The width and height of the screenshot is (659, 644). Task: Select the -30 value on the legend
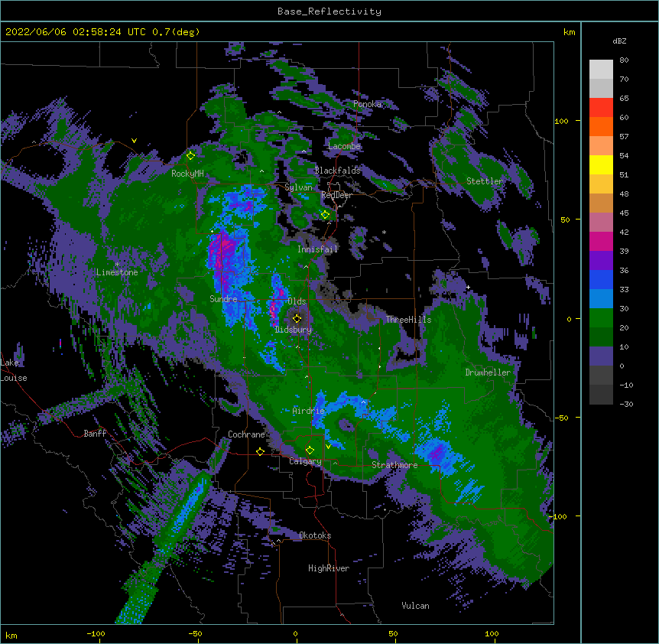click(626, 404)
